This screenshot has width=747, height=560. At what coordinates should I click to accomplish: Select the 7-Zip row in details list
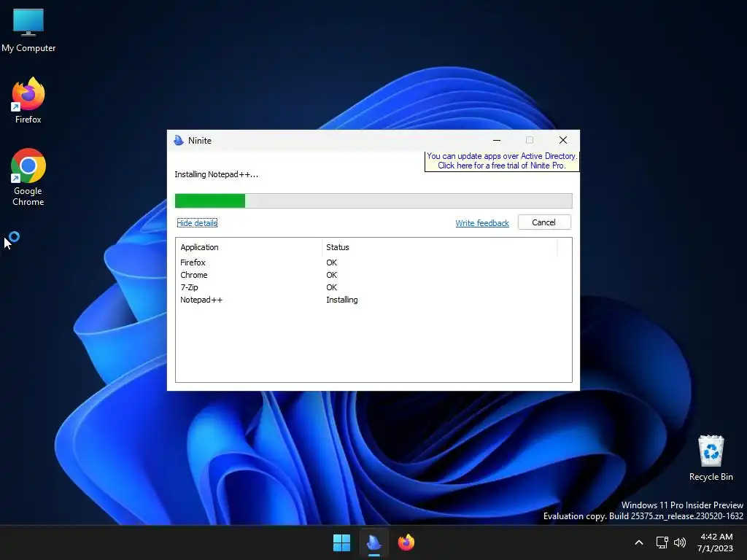click(373, 287)
